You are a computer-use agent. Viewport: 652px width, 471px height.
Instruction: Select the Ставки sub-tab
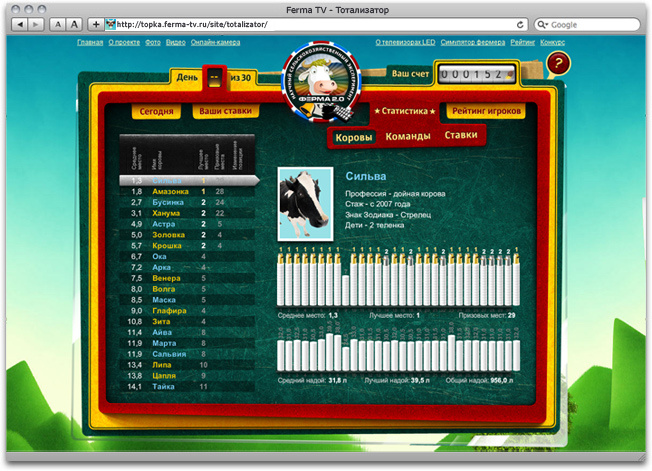[461, 135]
